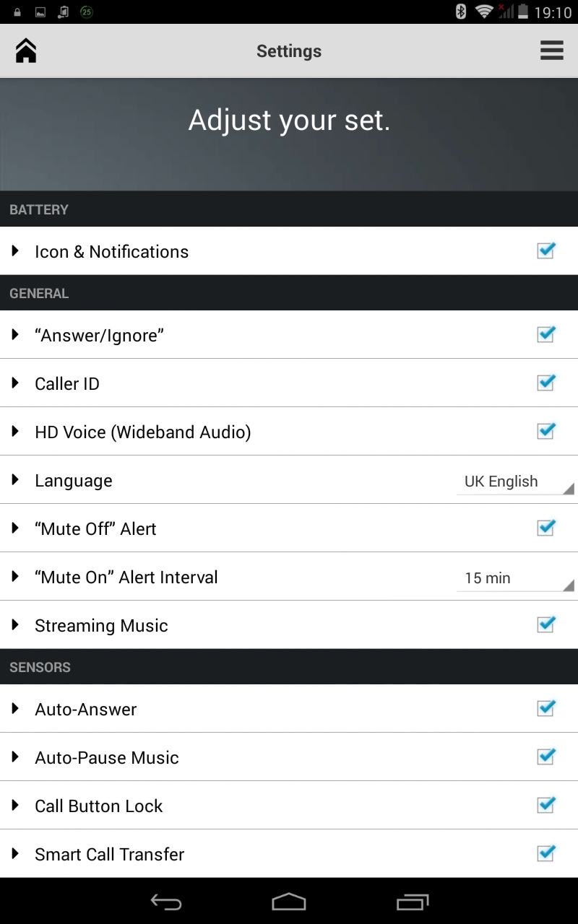The image size is (578, 924).
Task: Tap the Android back navigation icon
Action: pyautogui.click(x=165, y=902)
